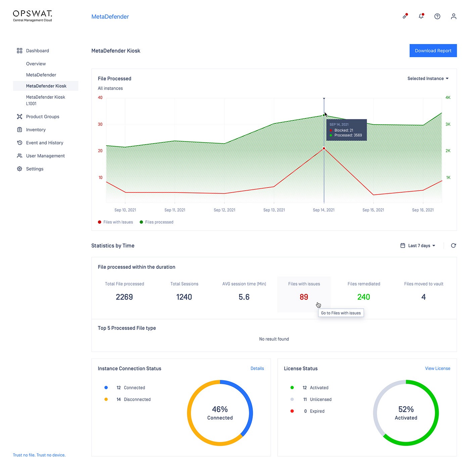Viewport: 470px width, 476px height.
Task: Click Files moved to vault value 4
Action: tap(424, 297)
